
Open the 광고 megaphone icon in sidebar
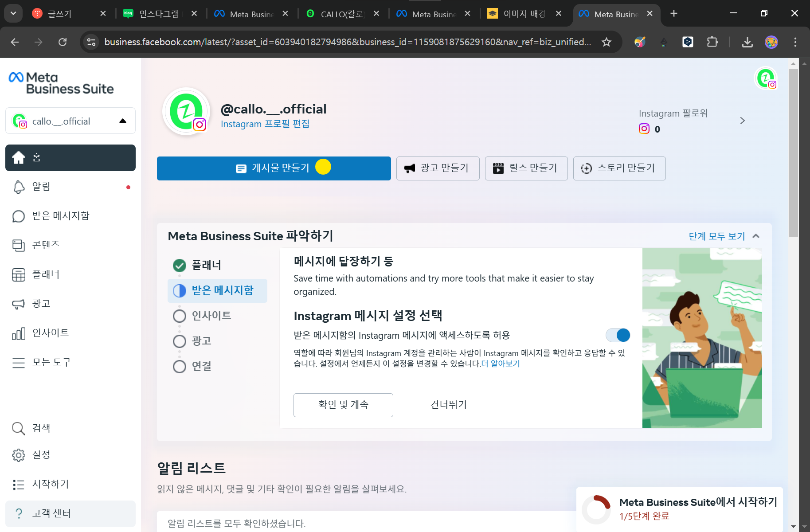pyautogui.click(x=19, y=304)
